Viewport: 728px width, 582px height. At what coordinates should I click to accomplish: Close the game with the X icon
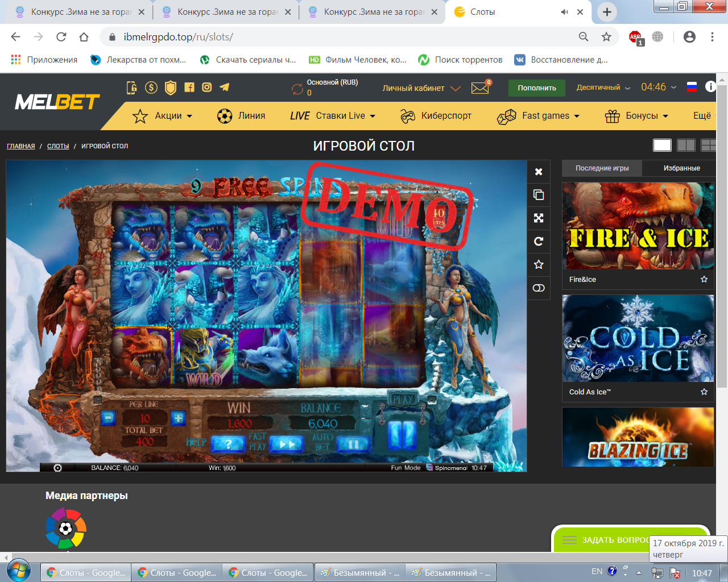pyautogui.click(x=539, y=172)
